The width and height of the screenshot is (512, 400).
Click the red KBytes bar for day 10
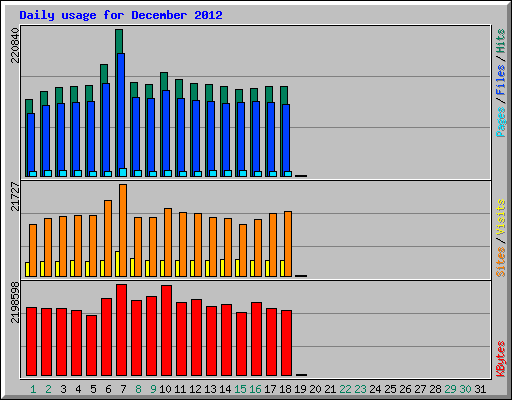click(x=166, y=330)
